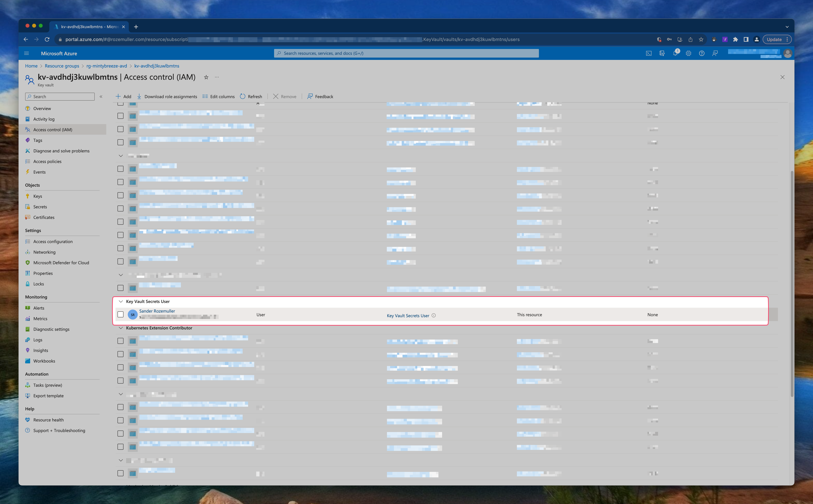Collapse Key Vault Secrets User group
Viewport: 813px width, 504px height.
pos(121,301)
